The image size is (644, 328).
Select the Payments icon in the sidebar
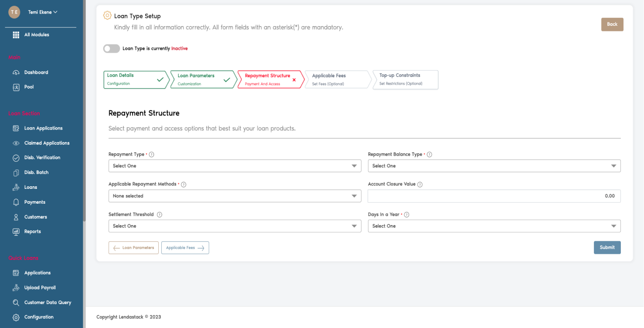16,202
